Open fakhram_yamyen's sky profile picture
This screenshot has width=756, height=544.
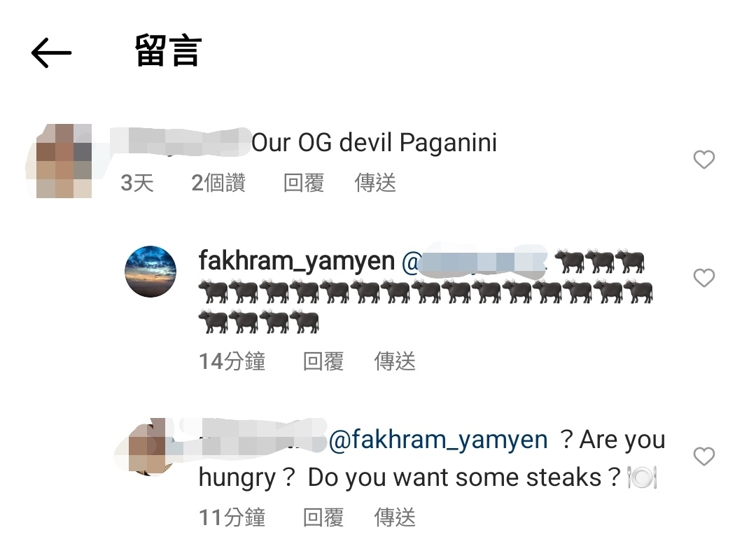point(150,272)
